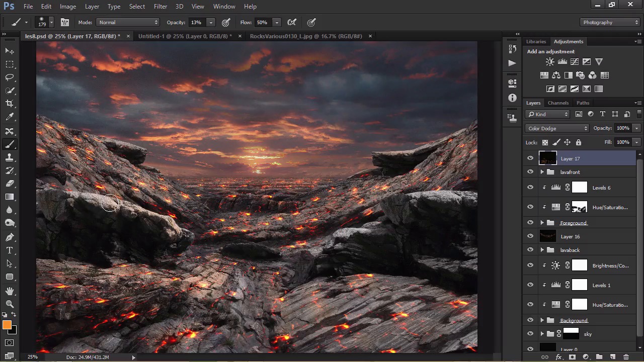Select the History Brush tool

click(x=10, y=170)
